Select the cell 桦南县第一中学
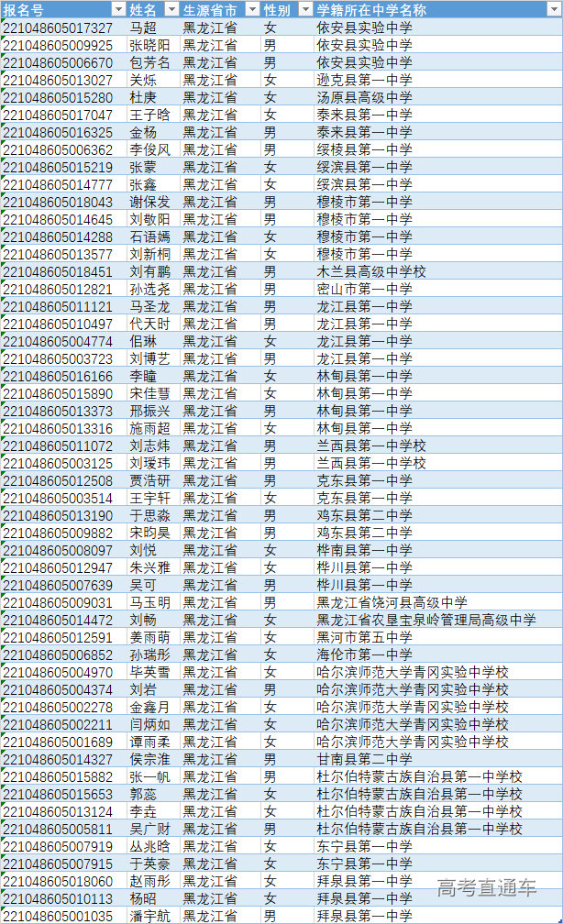This screenshot has height=924, width=563. click(364, 550)
